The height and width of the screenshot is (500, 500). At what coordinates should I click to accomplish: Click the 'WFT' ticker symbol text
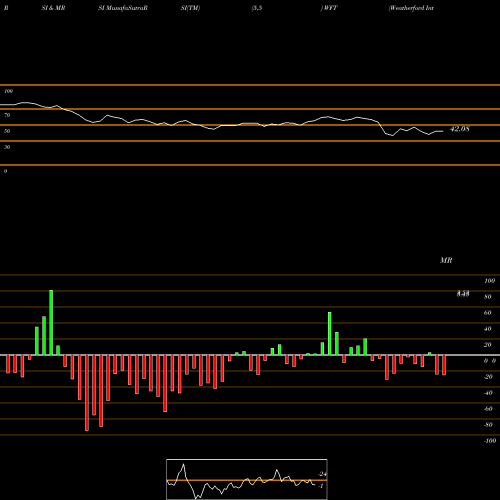click(x=330, y=8)
